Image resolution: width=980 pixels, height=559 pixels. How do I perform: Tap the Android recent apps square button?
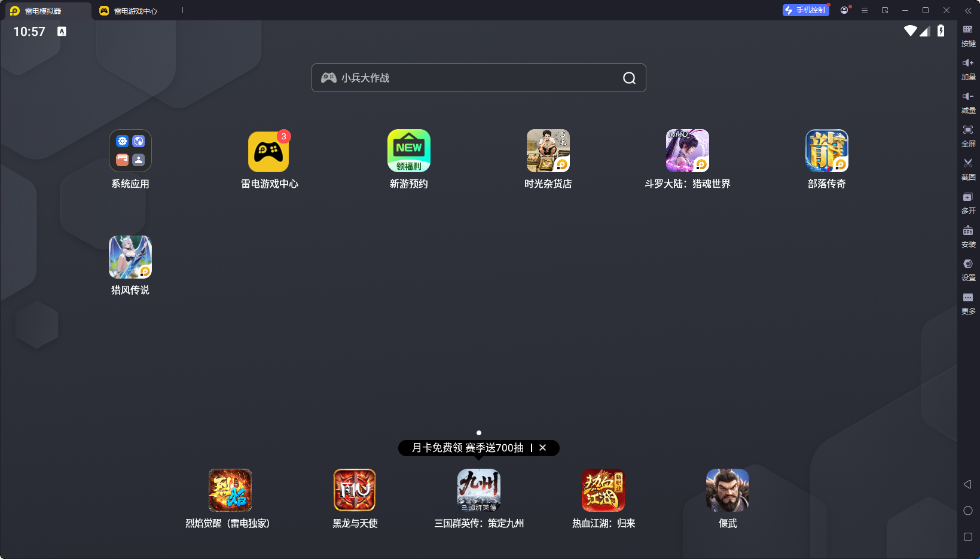coord(968,537)
